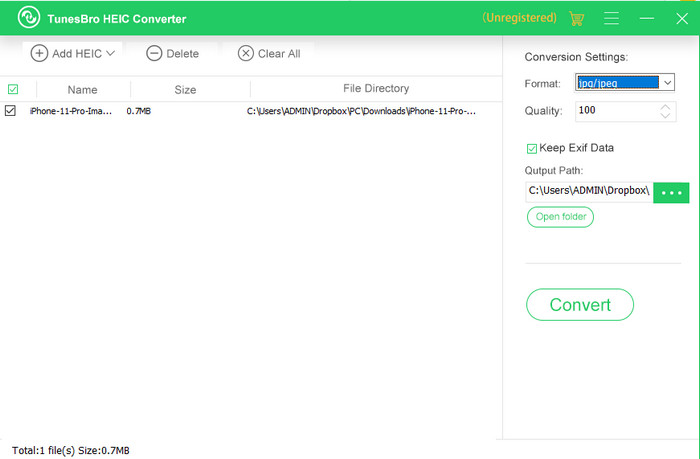Increase Quality with the up arrow
Viewport: 700px width, 459px height.
click(665, 107)
